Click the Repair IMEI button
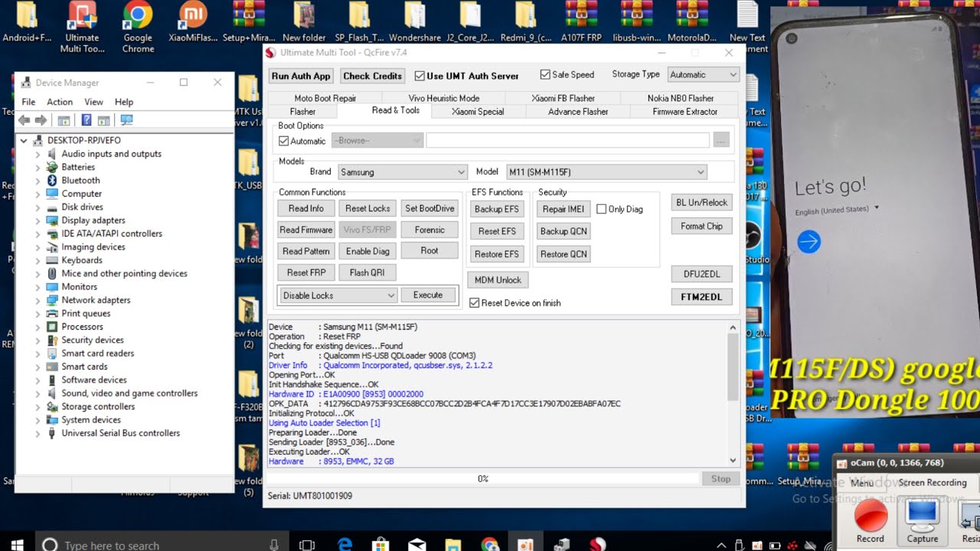The width and height of the screenshot is (980, 551). (563, 209)
